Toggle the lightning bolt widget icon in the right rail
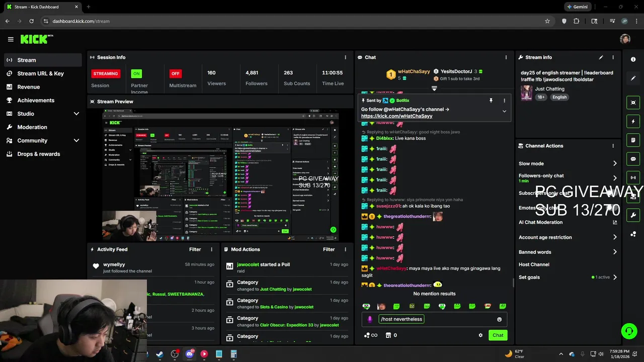 tap(633, 121)
